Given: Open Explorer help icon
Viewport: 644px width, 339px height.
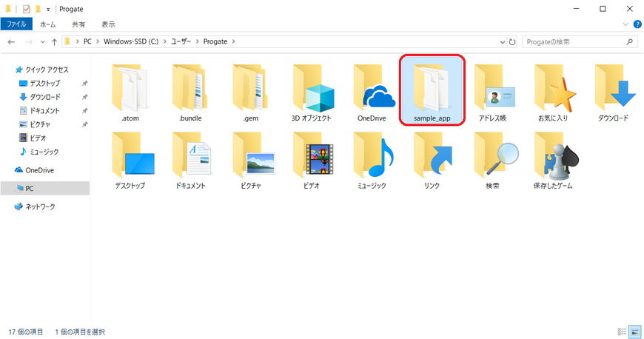Looking at the screenshot, I should [637, 24].
